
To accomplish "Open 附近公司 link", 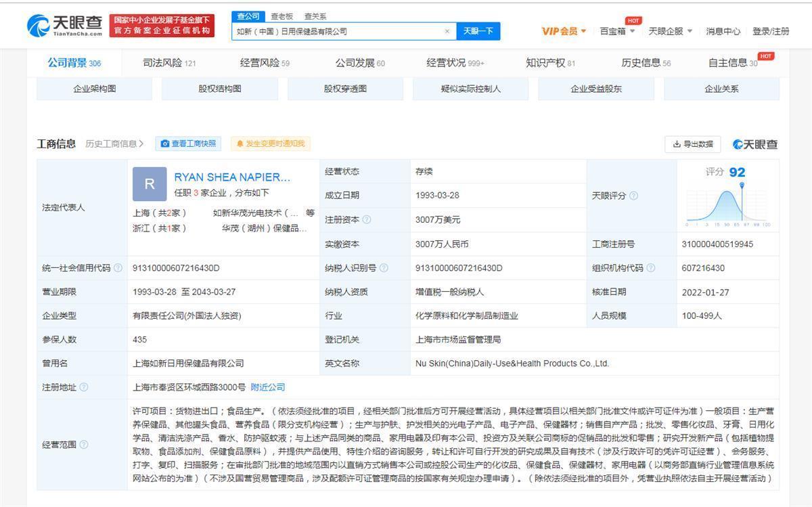I will click(x=268, y=387).
